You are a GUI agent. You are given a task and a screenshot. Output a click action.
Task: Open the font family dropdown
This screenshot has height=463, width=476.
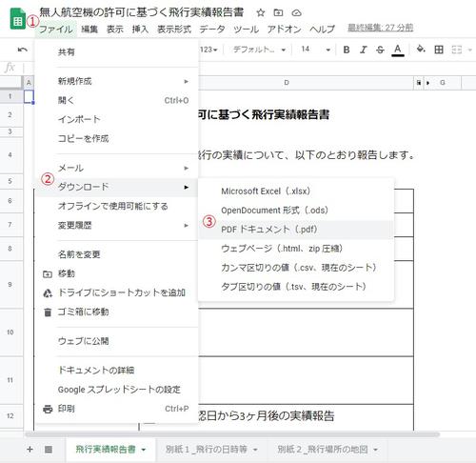point(259,50)
